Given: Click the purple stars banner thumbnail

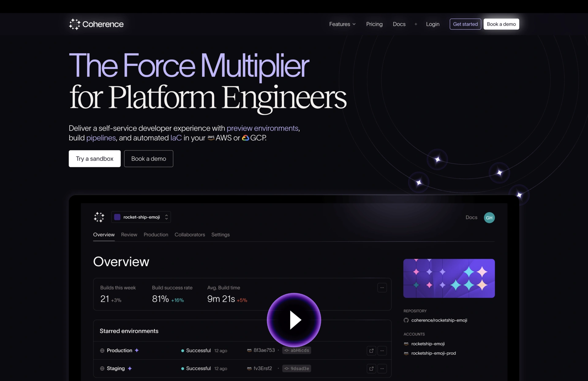Looking at the screenshot, I should (449, 278).
